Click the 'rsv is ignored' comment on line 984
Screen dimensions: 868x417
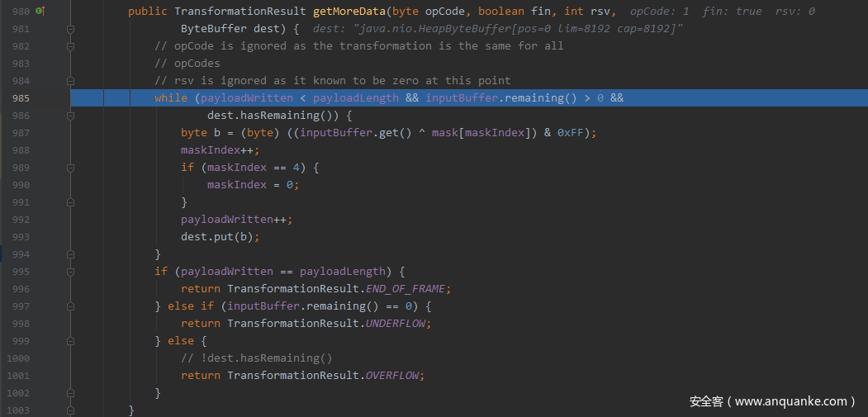click(332, 81)
